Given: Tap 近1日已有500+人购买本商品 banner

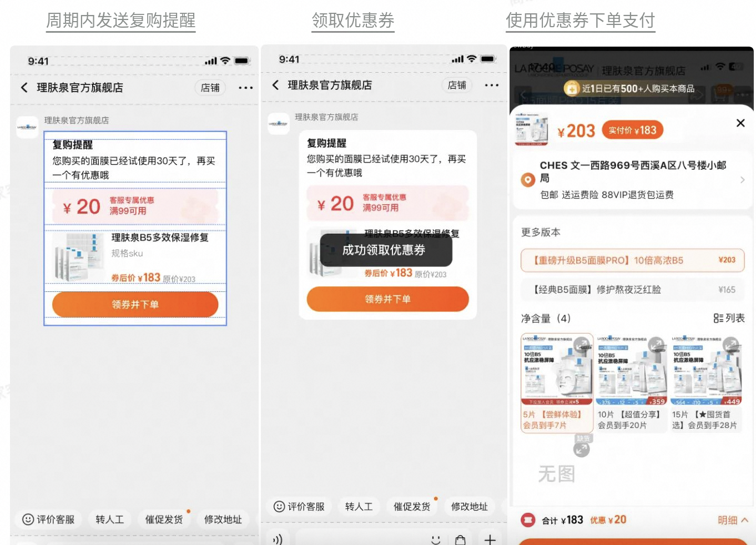Looking at the screenshot, I should [630, 88].
